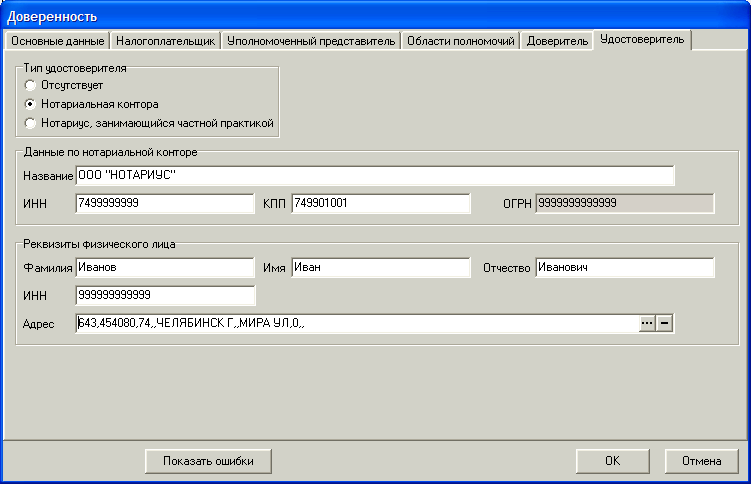The image size is (751, 484).
Task: Click the КПП field 749901001
Action: [x=381, y=203]
